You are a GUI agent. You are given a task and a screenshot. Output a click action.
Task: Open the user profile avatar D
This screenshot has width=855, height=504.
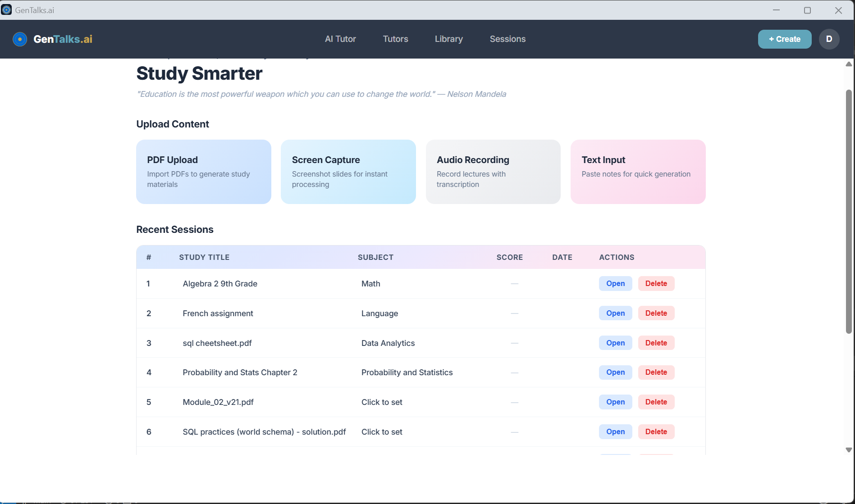828,39
